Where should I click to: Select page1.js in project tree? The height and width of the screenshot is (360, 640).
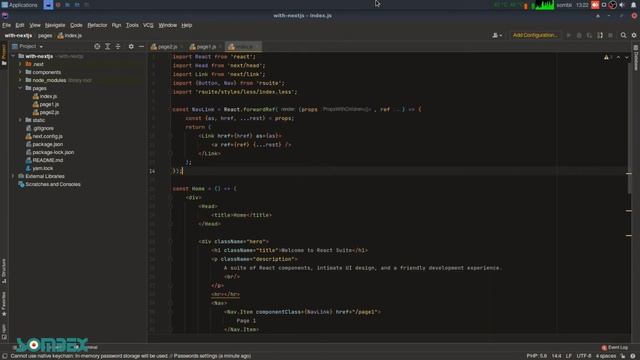click(46, 104)
